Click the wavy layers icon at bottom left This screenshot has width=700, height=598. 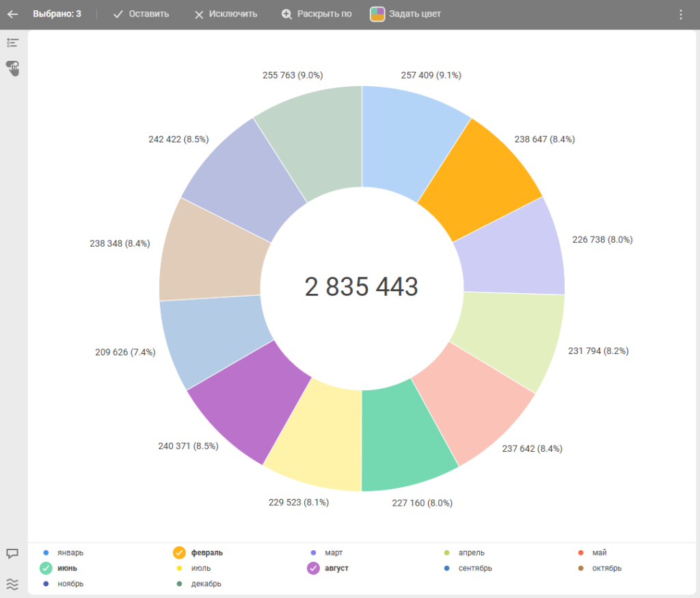[12, 584]
